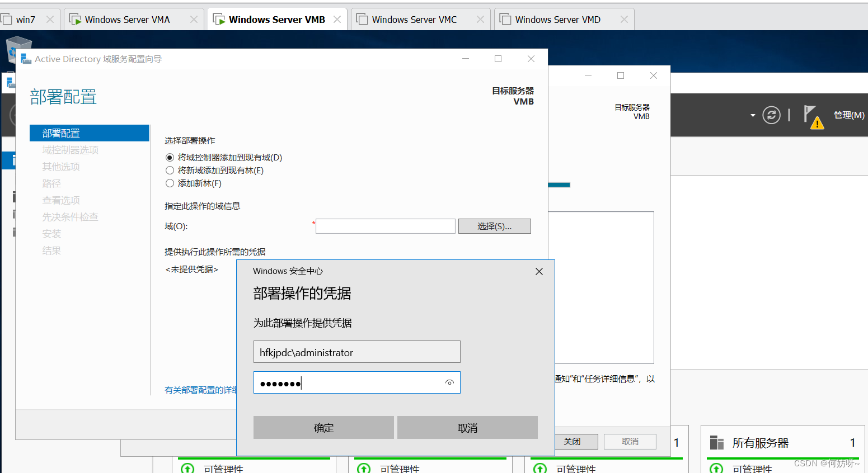
Task: Close the Windows Server VMB tab
Action: 337,20
